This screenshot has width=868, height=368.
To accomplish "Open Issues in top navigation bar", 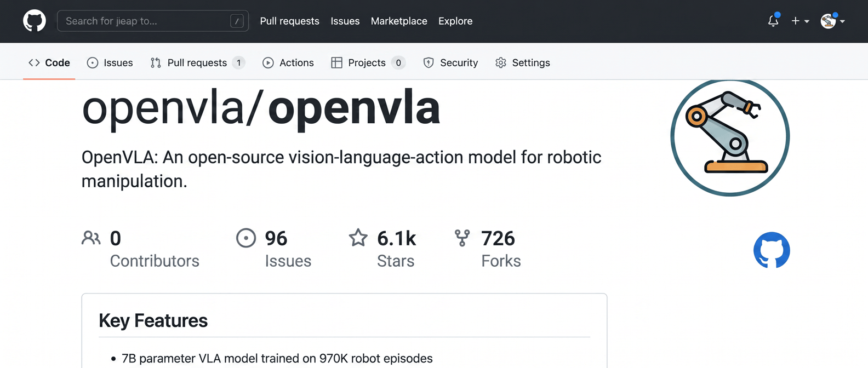I will 345,21.
